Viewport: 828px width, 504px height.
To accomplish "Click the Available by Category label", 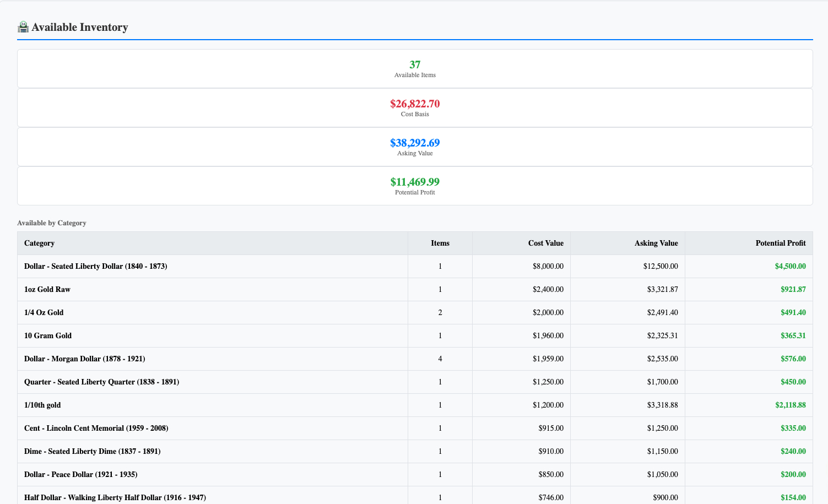I will (x=52, y=223).
